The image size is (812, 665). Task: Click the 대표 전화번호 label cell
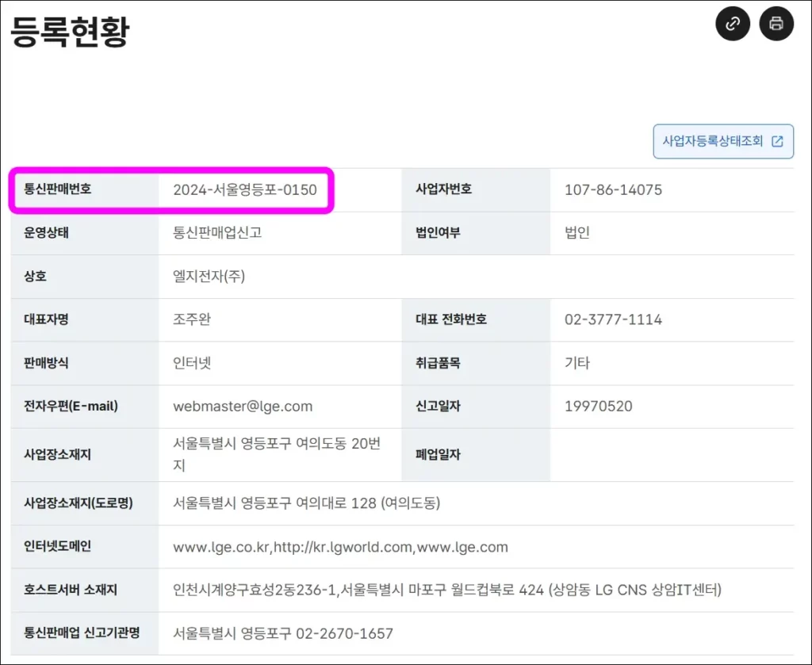tap(476, 320)
